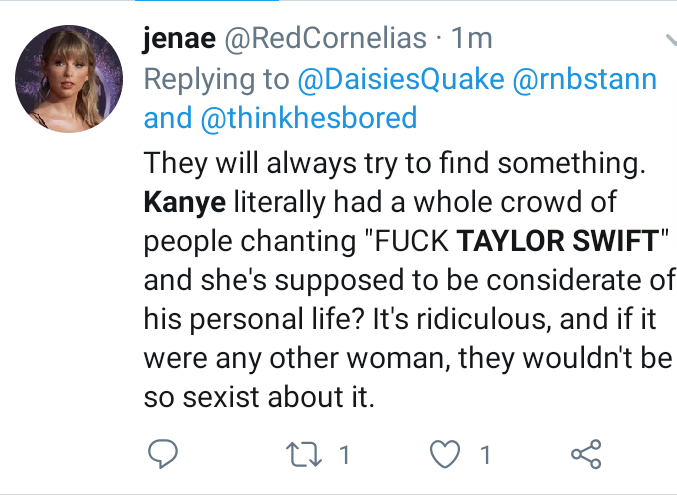Image resolution: width=677 pixels, height=504 pixels.
Task: Open the mentioned user @thinkhesbored
Action: [x=309, y=118]
